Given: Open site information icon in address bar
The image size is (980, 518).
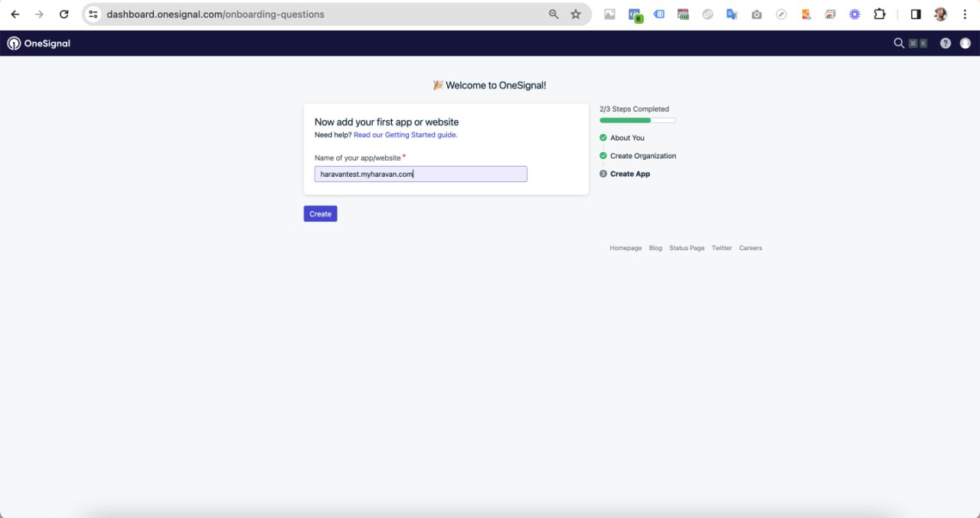Looking at the screenshot, I should (x=93, y=14).
